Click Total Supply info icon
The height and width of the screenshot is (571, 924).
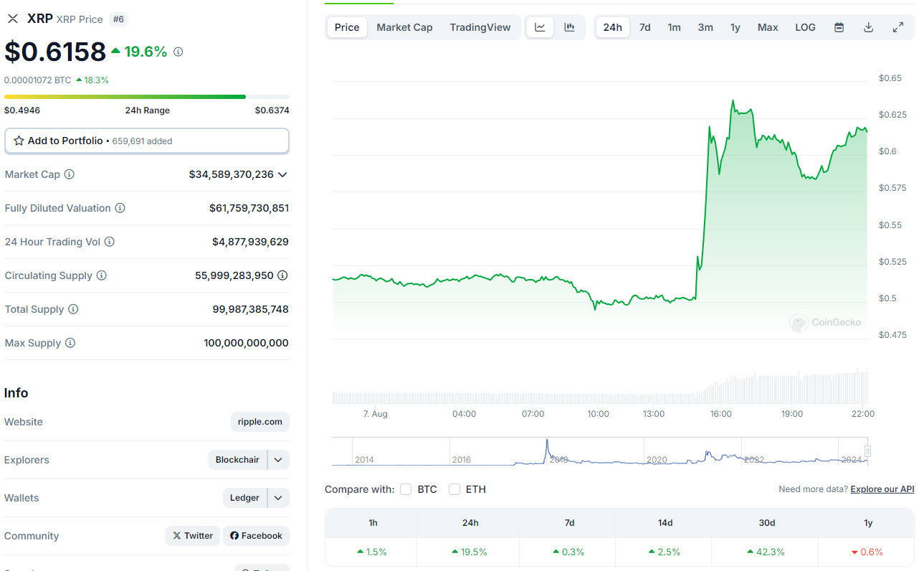pos(73,309)
